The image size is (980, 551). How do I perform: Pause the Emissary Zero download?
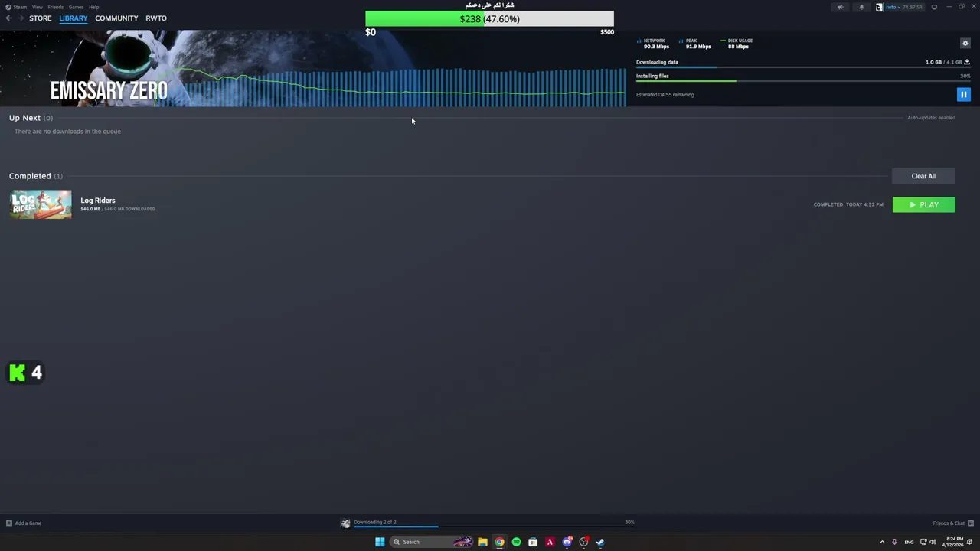point(963,94)
